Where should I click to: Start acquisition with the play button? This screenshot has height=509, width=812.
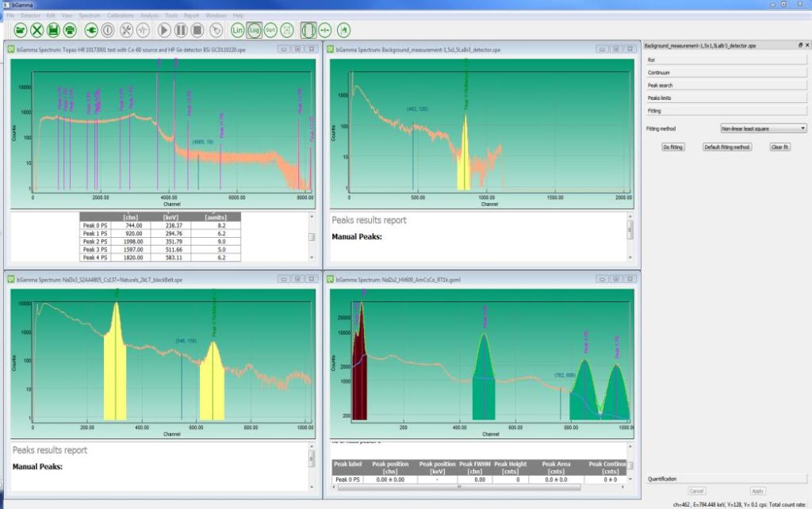pos(164,30)
